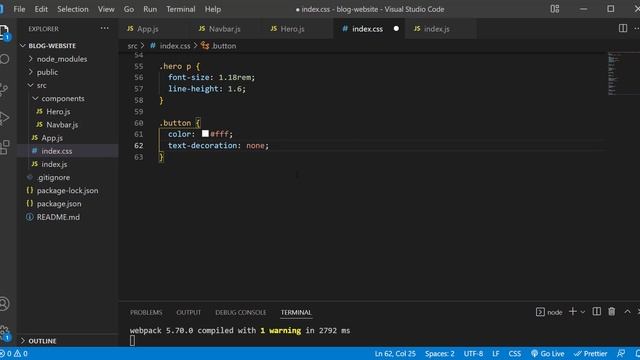Image resolution: width=640 pixels, height=360 pixels.
Task: Change encoding via UTF-8 indicator
Action: pos(473,353)
